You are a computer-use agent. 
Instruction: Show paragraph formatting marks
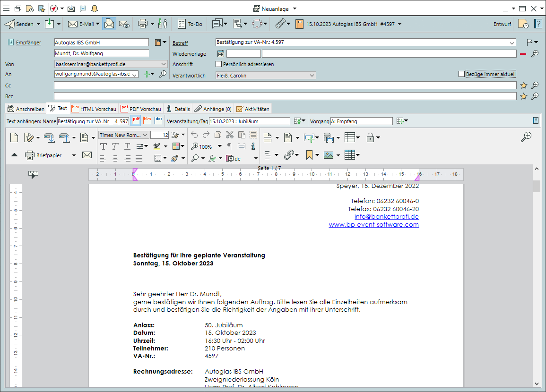229,147
